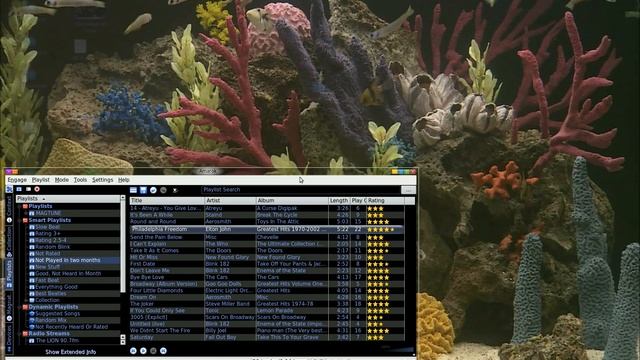
Task: Select Good, Not Heard in Month playlist
Action: tap(68, 273)
